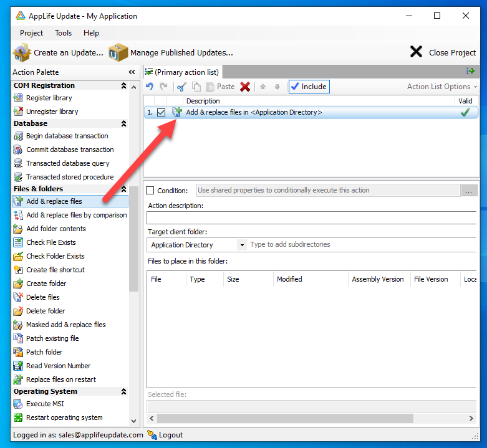Select the Add & replace files action row
Screen dimensions: 487x448
coord(311,112)
